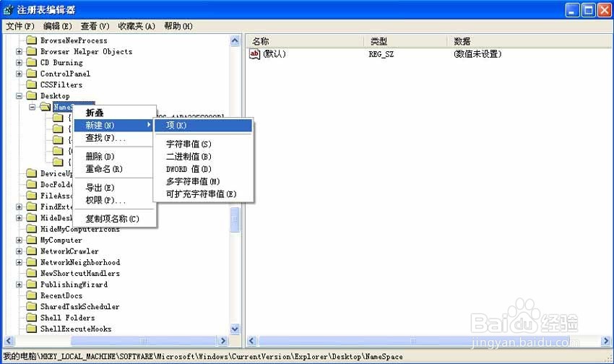
Task: Click the ShellExecuteHooks folder icon
Action: point(31,329)
